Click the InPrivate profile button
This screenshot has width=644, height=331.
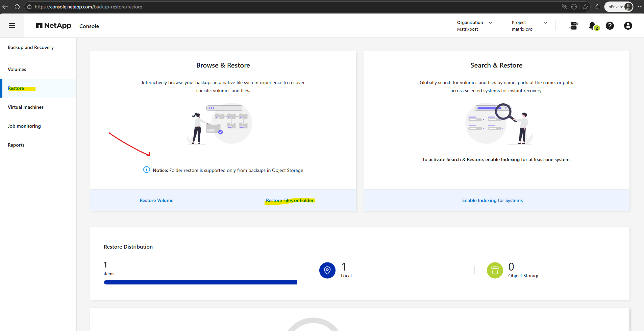[619, 7]
